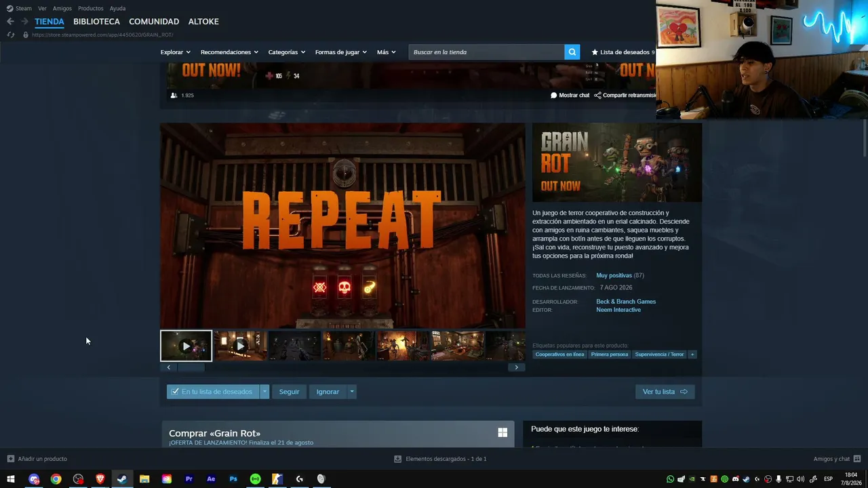Open Discord from the taskbar
This screenshot has height=488, width=868.
(x=34, y=479)
